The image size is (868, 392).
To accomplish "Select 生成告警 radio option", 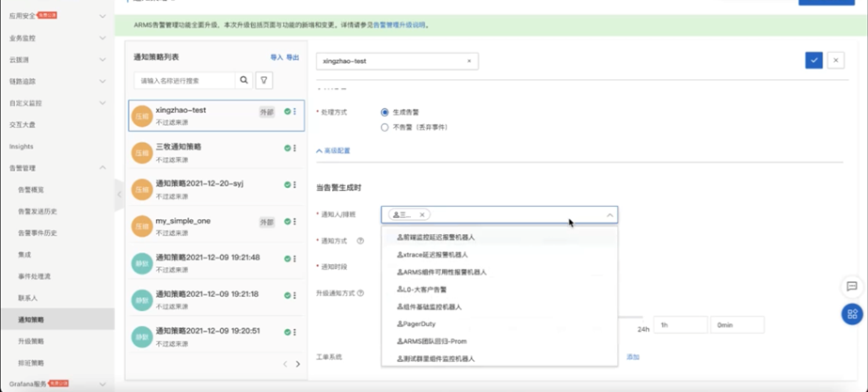I will (x=385, y=112).
